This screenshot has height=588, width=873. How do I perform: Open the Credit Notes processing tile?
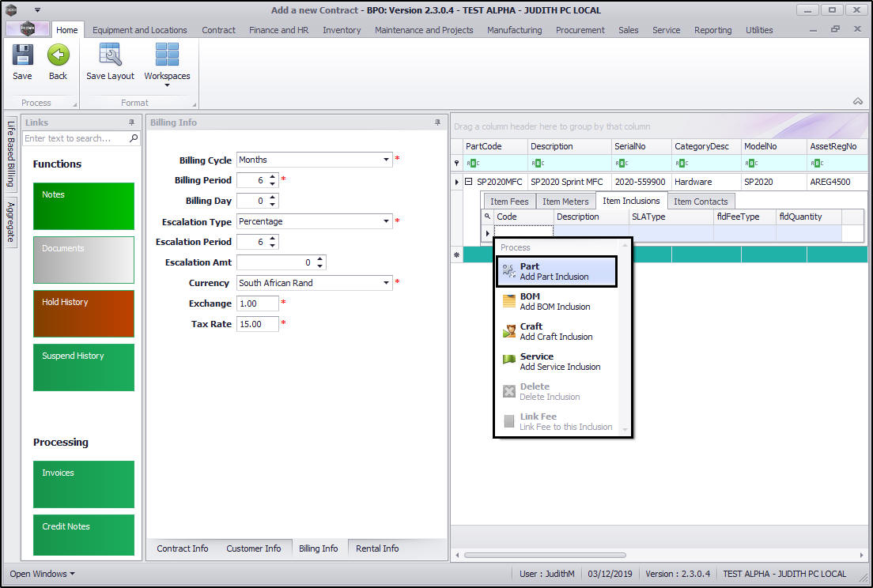[84, 534]
